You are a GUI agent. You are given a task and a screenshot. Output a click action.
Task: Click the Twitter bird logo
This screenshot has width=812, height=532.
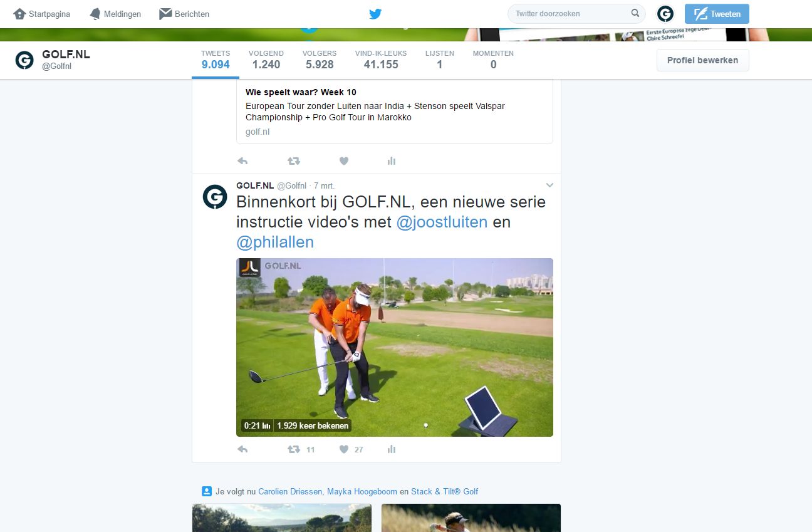tap(375, 13)
